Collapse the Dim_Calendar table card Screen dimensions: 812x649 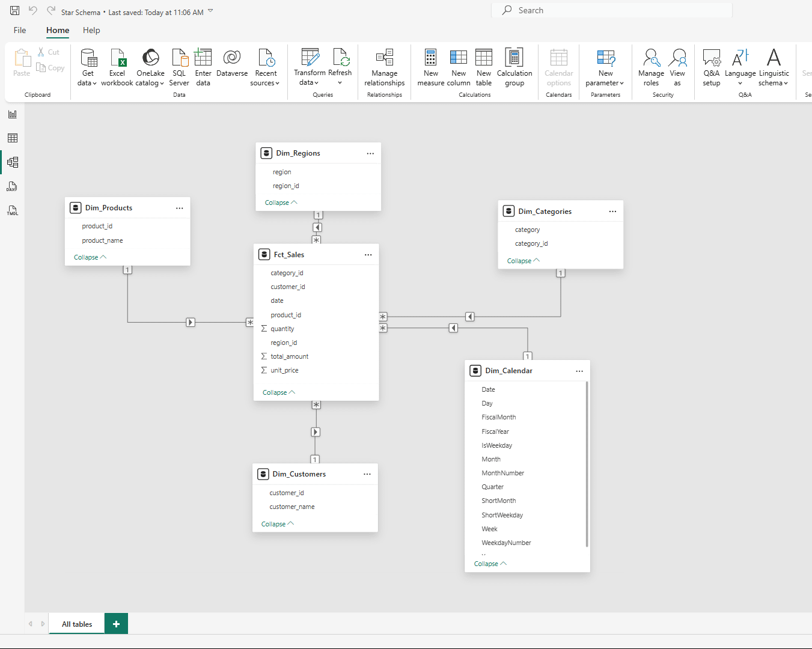[x=490, y=564]
